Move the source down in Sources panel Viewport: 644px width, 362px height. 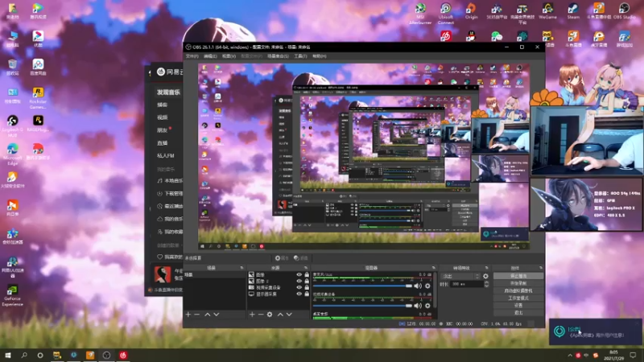pos(289,315)
